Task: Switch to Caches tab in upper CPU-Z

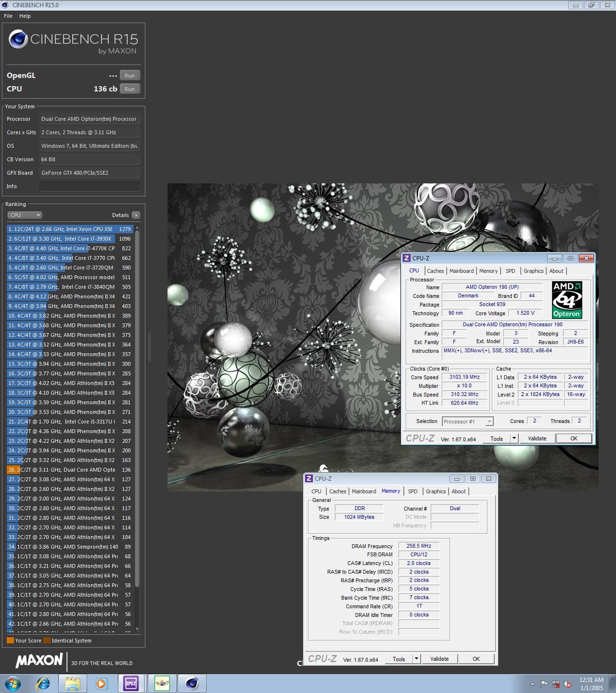Action: click(x=435, y=271)
